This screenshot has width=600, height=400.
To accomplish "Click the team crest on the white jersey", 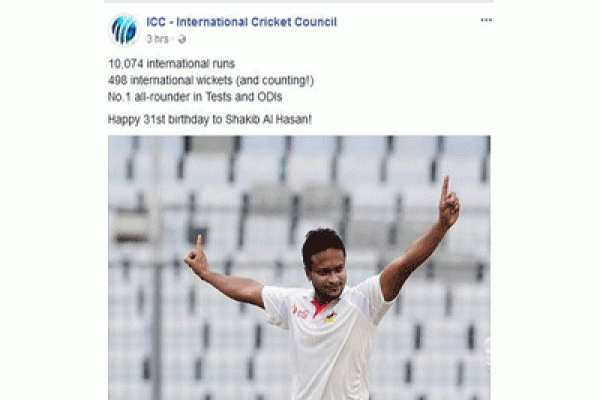I will (331, 317).
